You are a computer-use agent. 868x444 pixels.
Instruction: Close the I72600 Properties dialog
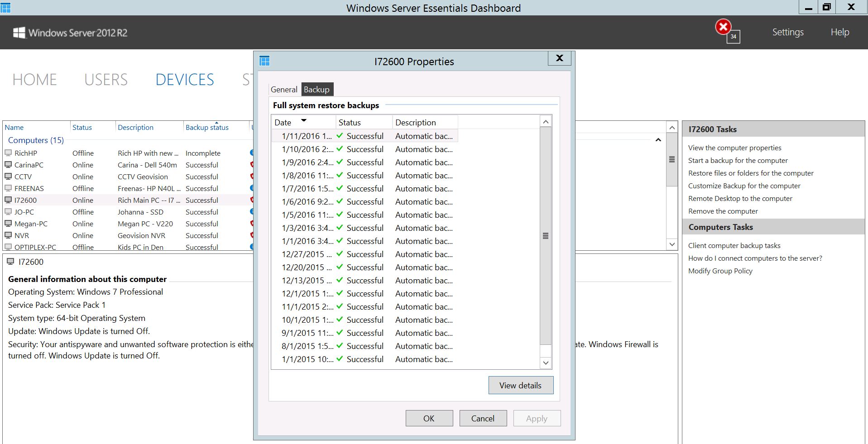(560, 58)
